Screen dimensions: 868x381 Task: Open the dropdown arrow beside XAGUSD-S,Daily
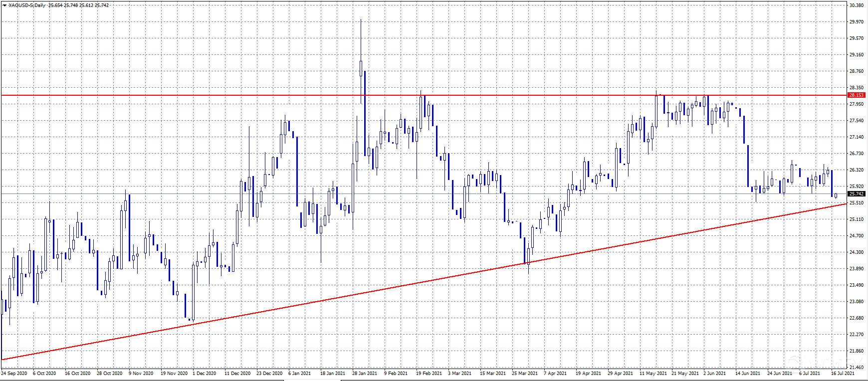tap(4, 5)
